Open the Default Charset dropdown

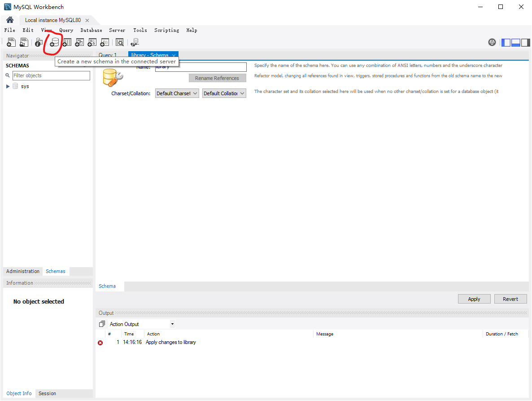177,93
